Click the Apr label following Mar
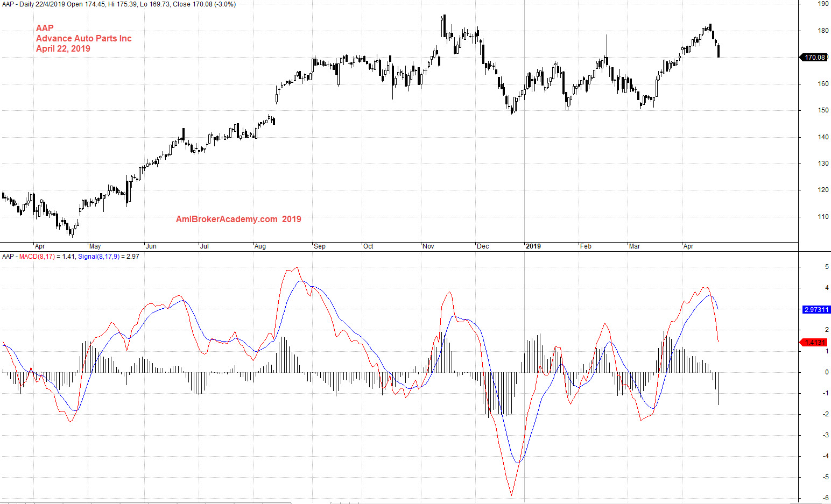 click(x=688, y=246)
